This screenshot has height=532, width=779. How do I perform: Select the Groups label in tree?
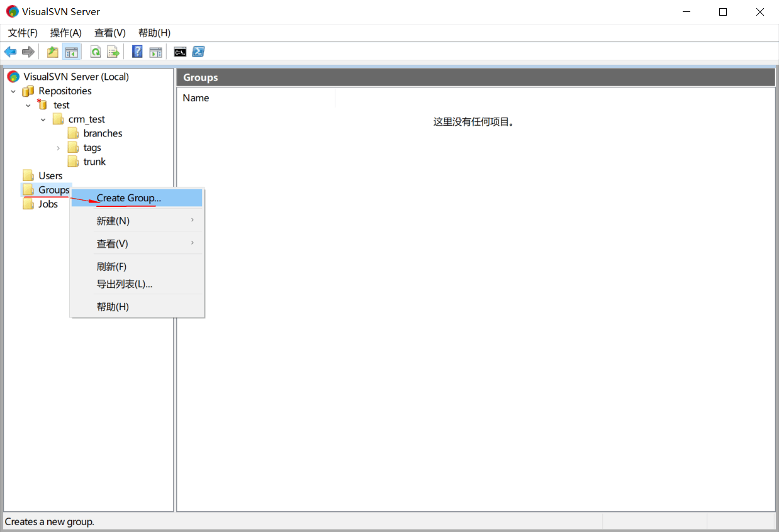[53, 190]
